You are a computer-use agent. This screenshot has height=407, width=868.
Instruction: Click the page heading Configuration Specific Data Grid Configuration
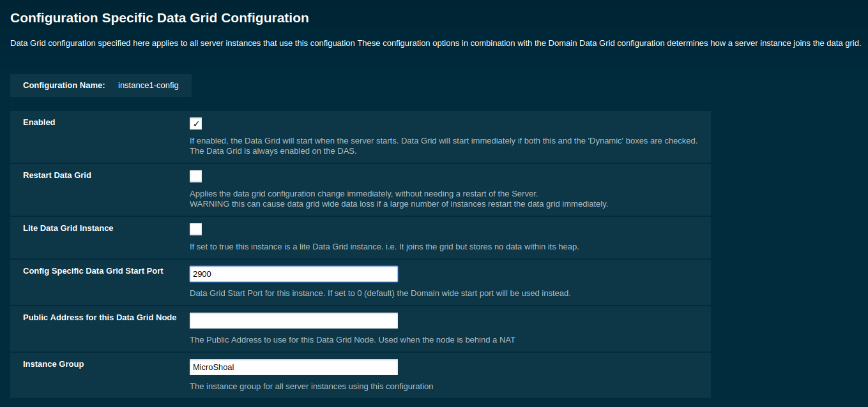click(x=159, y=18)
